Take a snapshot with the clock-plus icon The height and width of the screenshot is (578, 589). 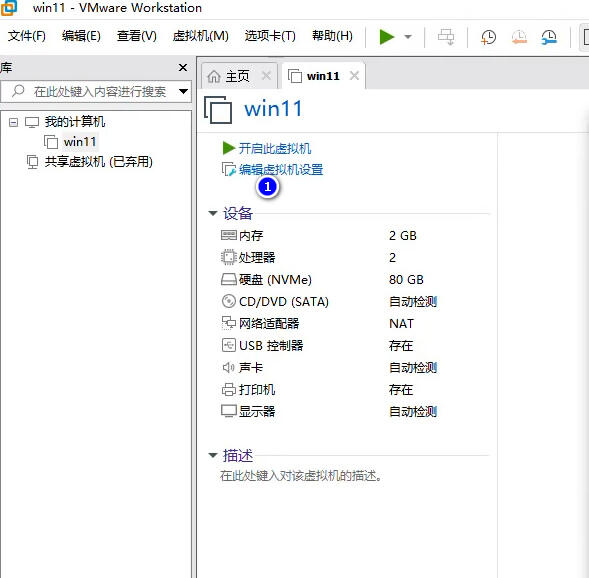tap(488, 37)
